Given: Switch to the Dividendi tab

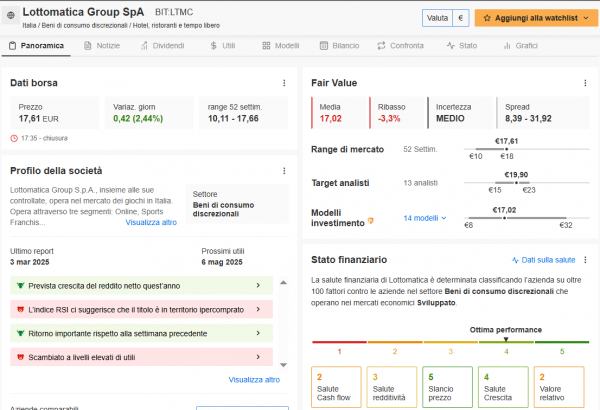Looking at the screenshot, I should tap(163, 46).
